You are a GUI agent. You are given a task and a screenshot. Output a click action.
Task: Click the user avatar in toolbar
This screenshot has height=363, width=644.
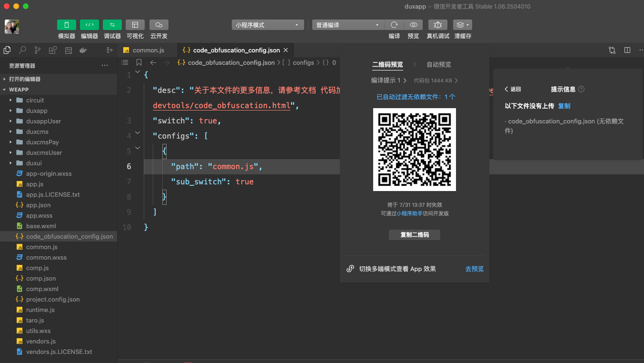pos(12,27)
